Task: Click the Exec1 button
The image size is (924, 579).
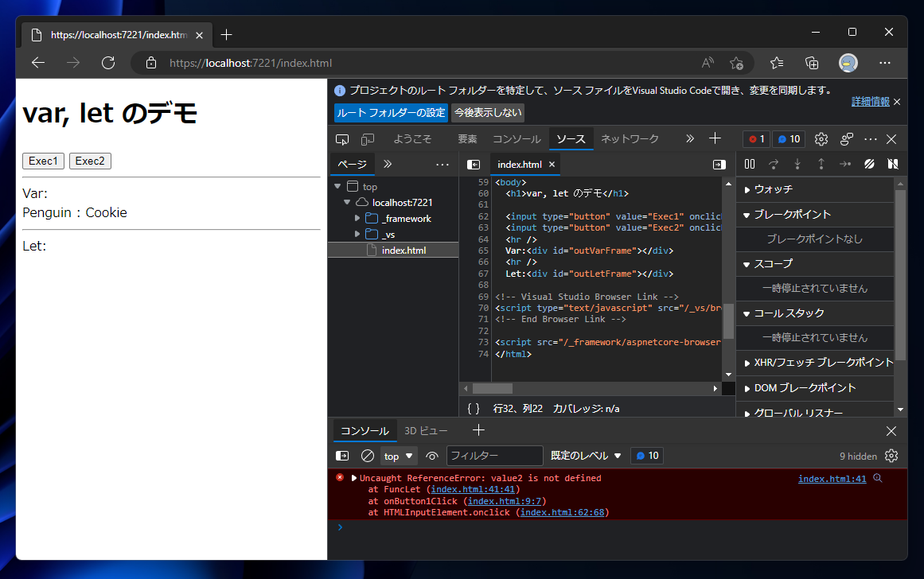Action: click(x=43, y=161)
